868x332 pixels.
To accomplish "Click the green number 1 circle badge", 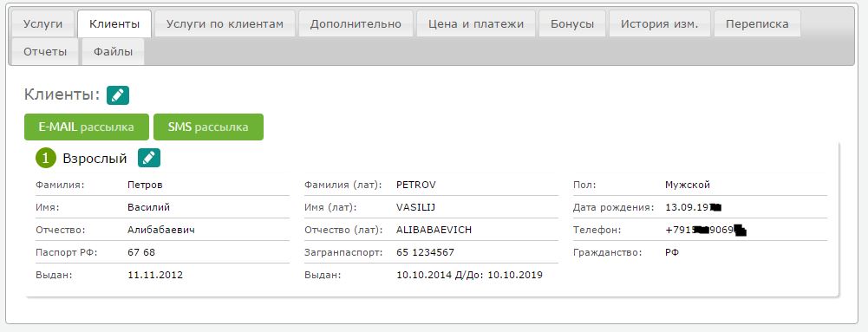I will pyautogui.click(x=46, y=159).
